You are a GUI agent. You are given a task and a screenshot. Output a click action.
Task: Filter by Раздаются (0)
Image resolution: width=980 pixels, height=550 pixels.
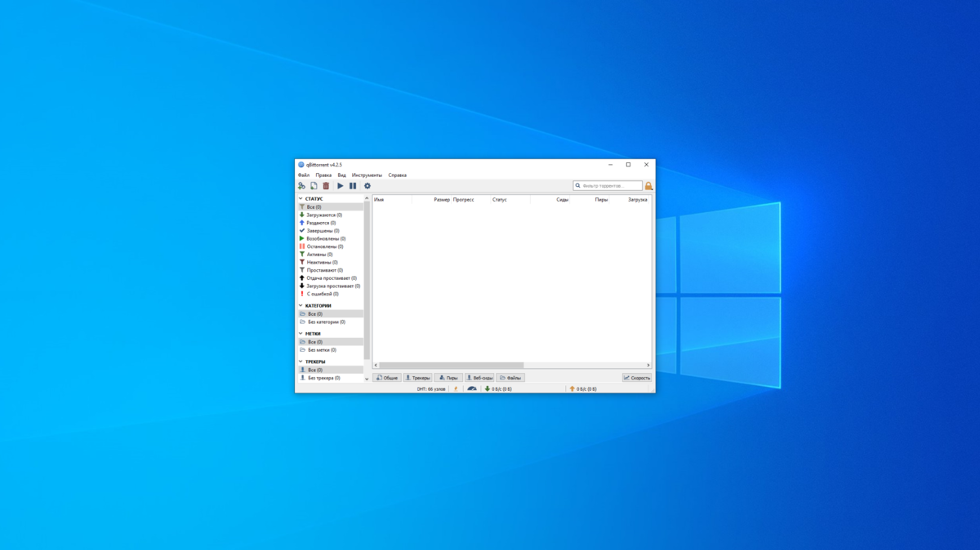tap(330, 223)
